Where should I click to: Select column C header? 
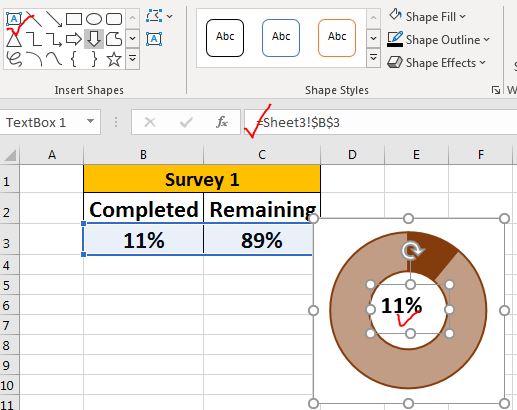tap(262, 155)
